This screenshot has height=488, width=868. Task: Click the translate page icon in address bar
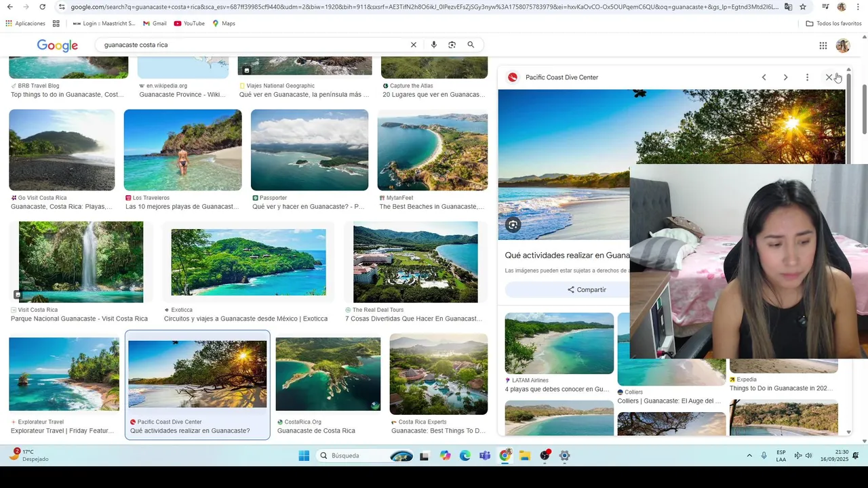pyautogui.click(x=788, y=7)
